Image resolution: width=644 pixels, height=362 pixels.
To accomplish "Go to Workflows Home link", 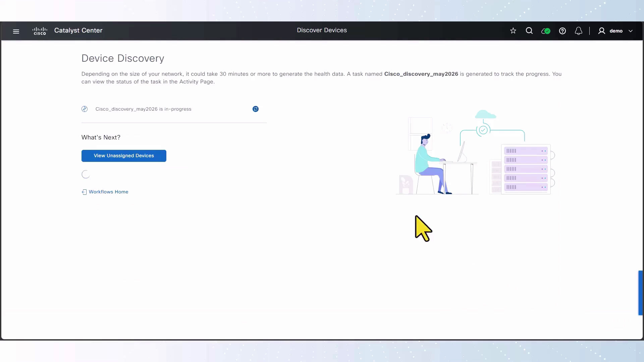I will click(x=105, y=192).
